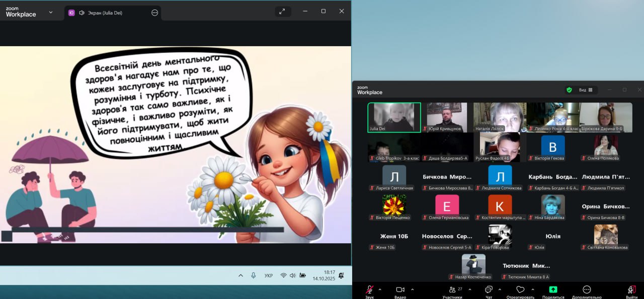Show hidden system tray icons
The width and height of the screenshot is (644, 299).
[240, 275]
